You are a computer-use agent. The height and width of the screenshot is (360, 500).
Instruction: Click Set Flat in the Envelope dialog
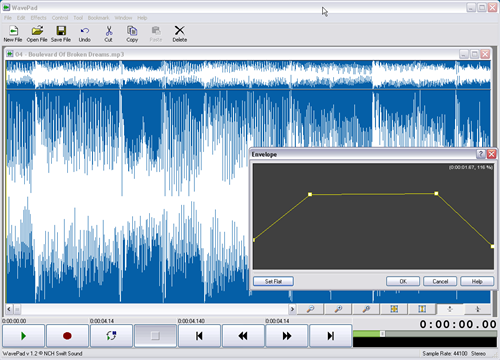273,281
